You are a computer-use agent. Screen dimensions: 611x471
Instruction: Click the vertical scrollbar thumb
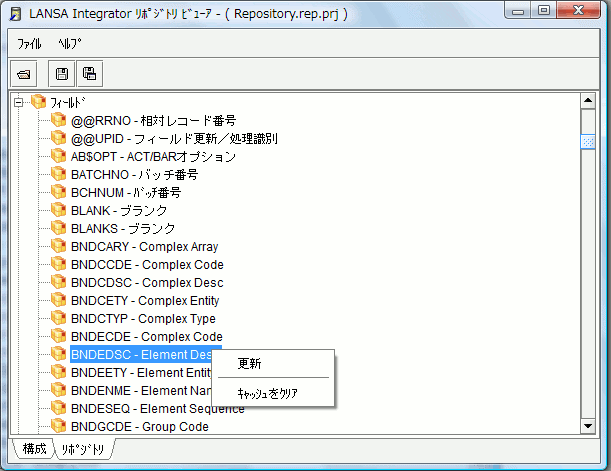coord(588,142)
